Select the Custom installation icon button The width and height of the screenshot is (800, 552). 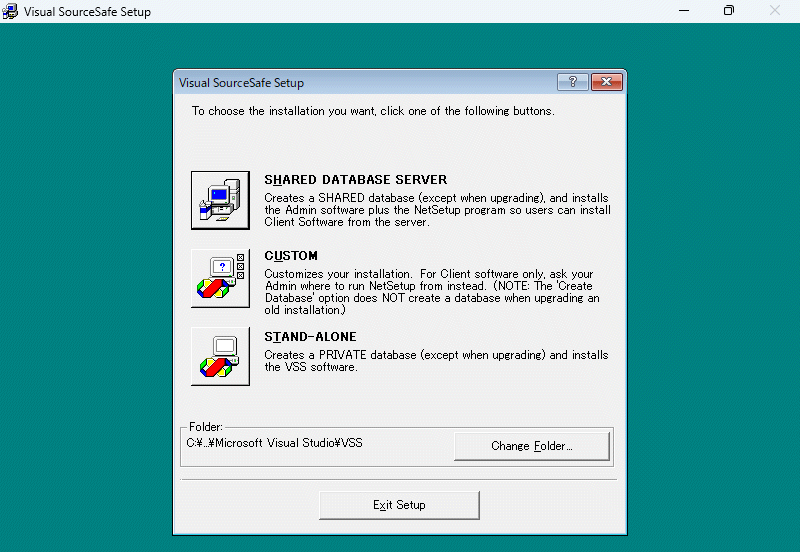tap(220, 279)
